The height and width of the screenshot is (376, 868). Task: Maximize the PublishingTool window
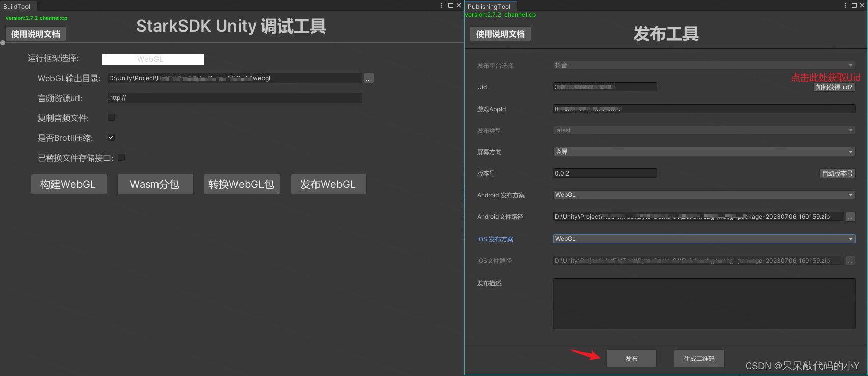[x=854, y=5]
